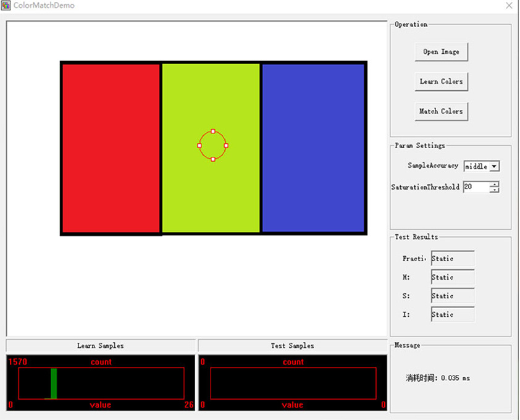Click the ColorMatchDemo title bar icon
This screenshot has height=420, width=520.
tap(6, 6)
